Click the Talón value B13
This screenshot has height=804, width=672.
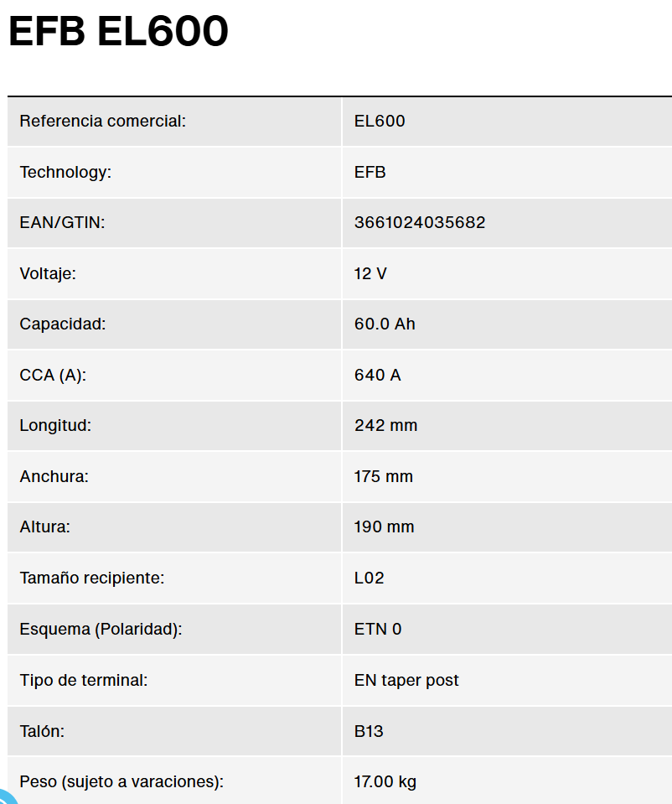(369, 731)
